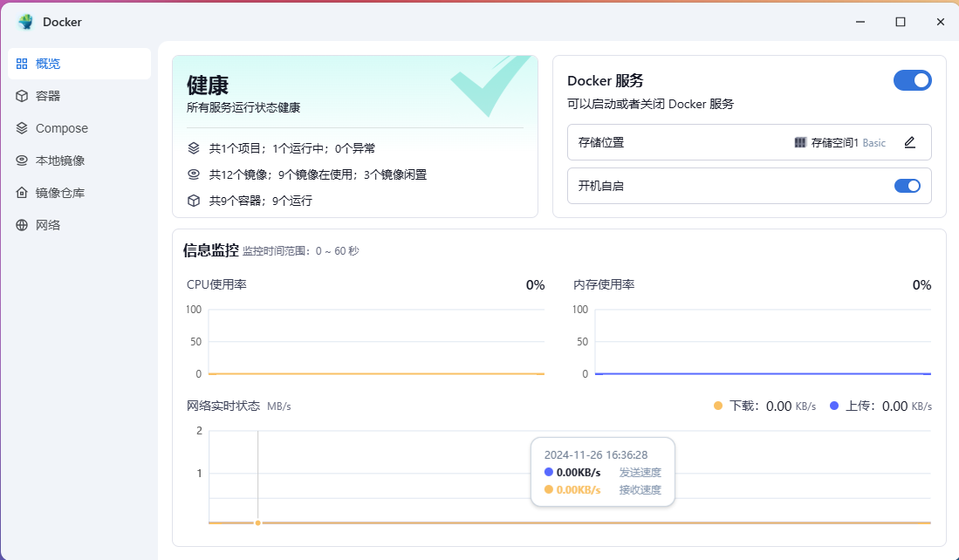
Task: Click the 本地镜像 disc icon in sidebar
Action: 22,160
